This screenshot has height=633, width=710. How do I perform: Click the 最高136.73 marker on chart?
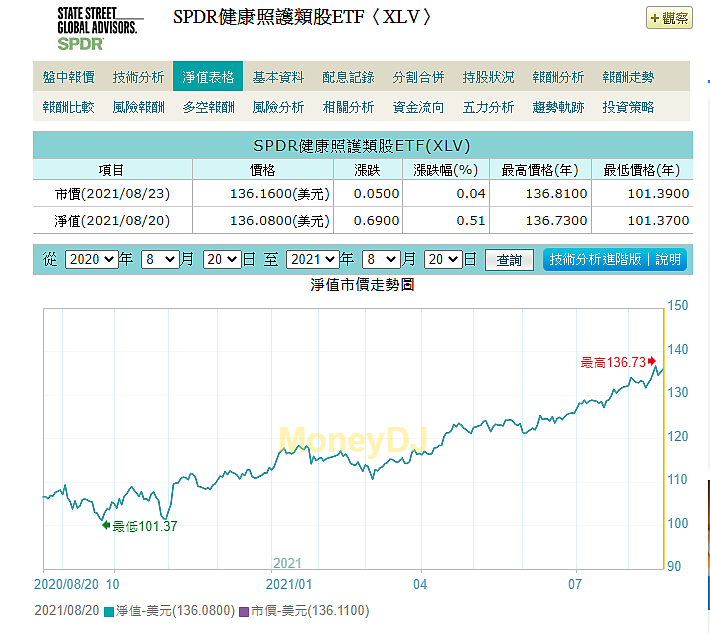[618, 362]
